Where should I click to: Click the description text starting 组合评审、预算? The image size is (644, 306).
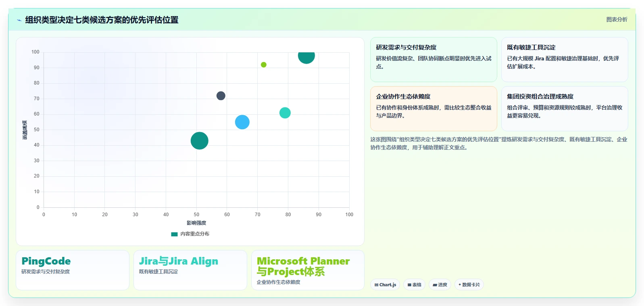pos(565,112)
